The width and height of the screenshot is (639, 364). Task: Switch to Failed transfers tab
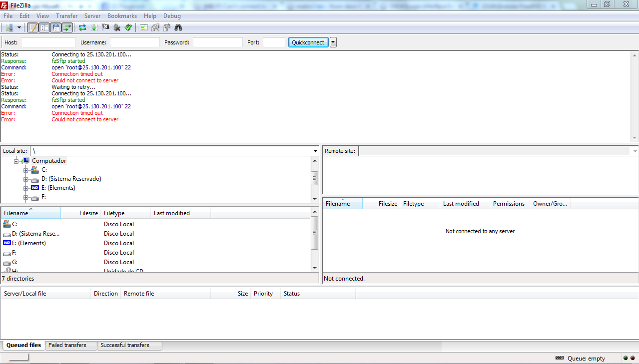click(x=71, y=345)
